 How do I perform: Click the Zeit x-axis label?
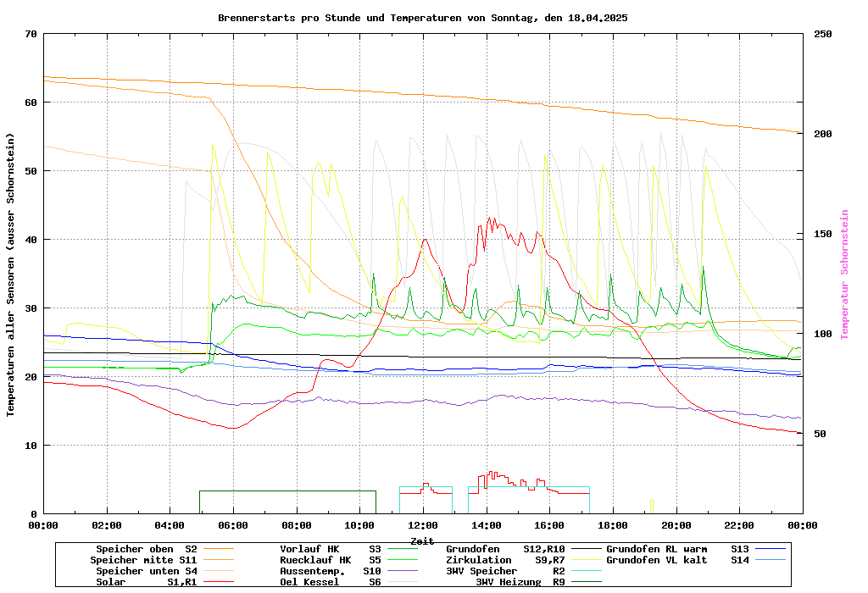(422, 540)
